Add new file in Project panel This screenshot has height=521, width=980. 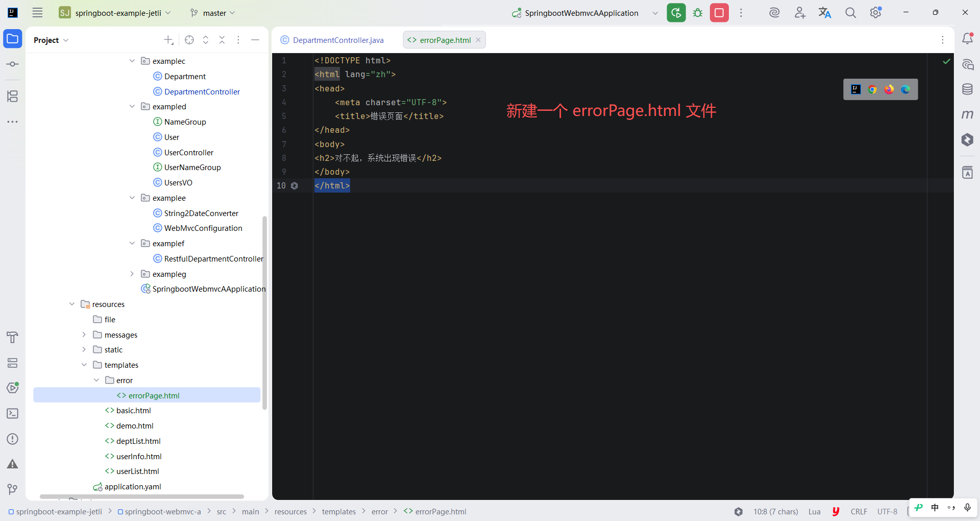(169, 40)
